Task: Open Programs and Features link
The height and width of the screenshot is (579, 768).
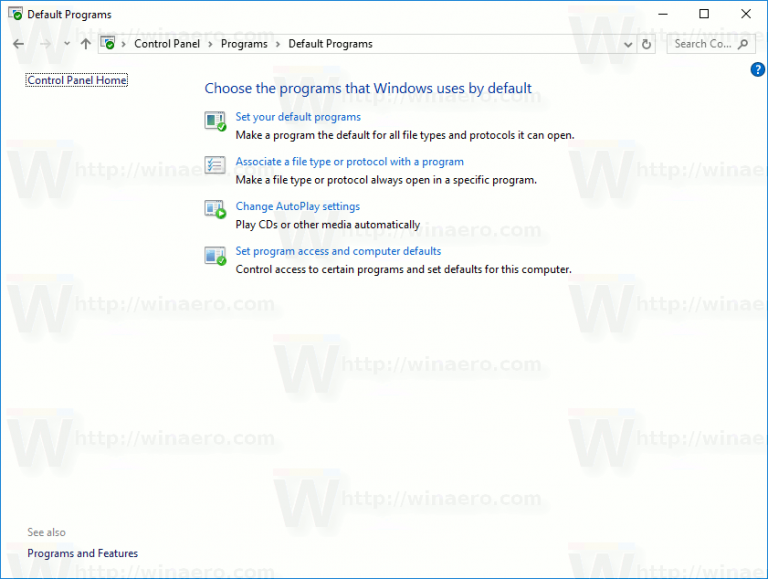Action: tap(82, 553)
